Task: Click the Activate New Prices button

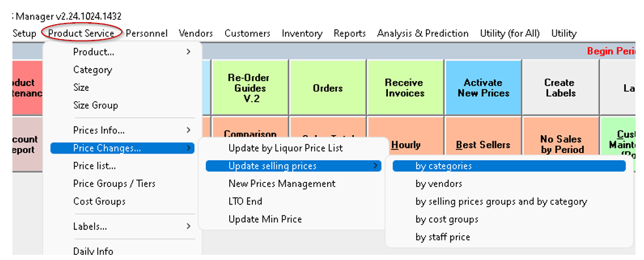Action: tap(483, 88)
